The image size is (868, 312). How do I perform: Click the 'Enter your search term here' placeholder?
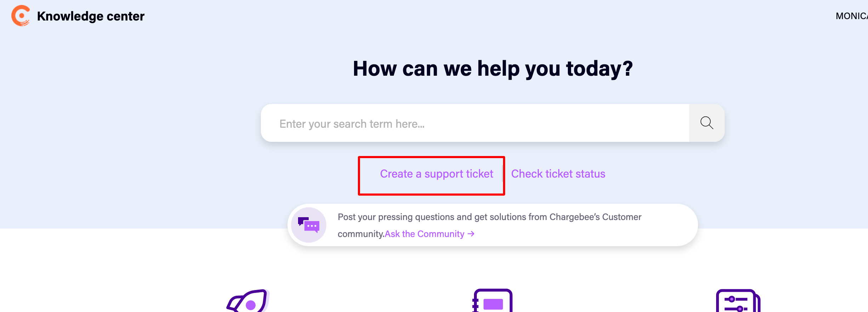point(352,124)
